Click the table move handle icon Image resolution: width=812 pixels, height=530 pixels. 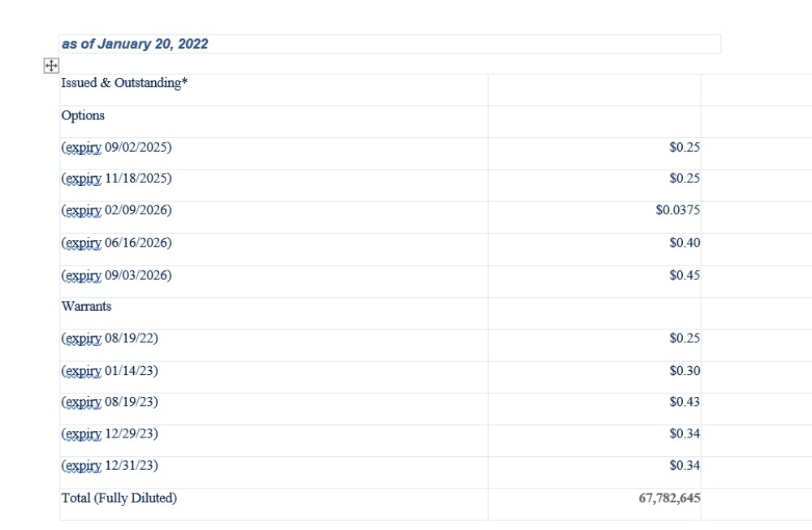(x=50, y=66)
